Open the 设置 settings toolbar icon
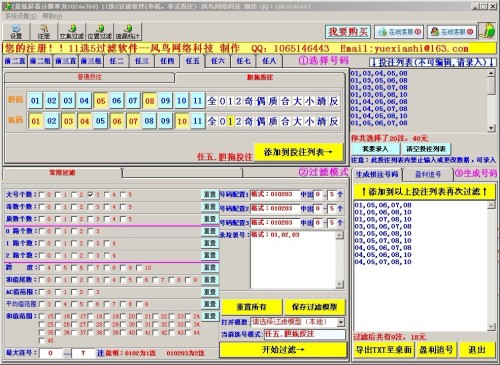This screenshot has height=365, width=500. coord(16,32)
